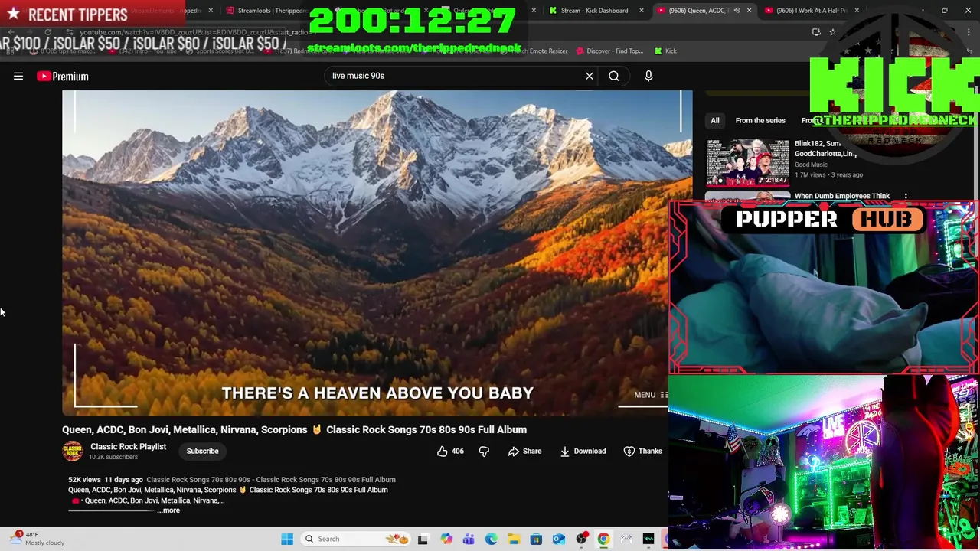The width and height of the screenshot is (980, 551).
Task: Open Blink182, Sum... video title link
Action: [x=825, y=148]
